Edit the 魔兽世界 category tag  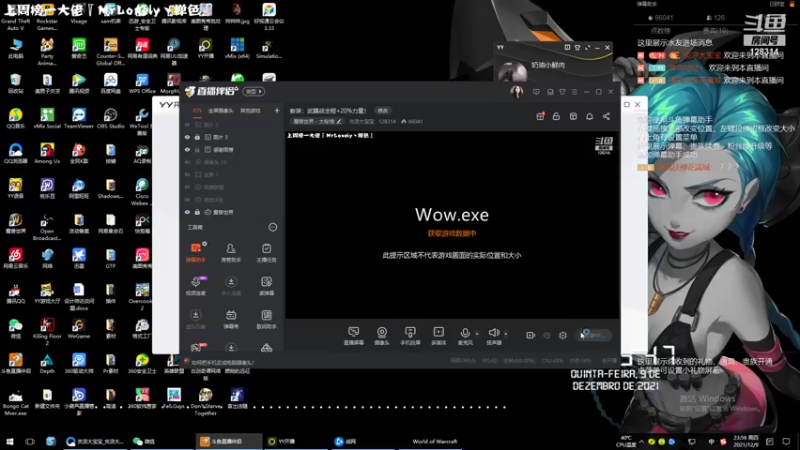(x=317, y=121)
